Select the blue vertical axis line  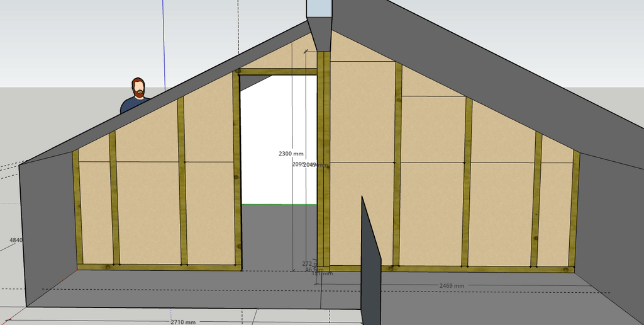[x=164, y=38]
